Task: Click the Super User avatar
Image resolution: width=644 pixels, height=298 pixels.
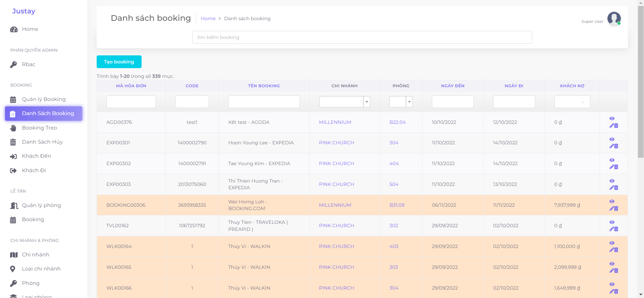Action: coord(614,18)
